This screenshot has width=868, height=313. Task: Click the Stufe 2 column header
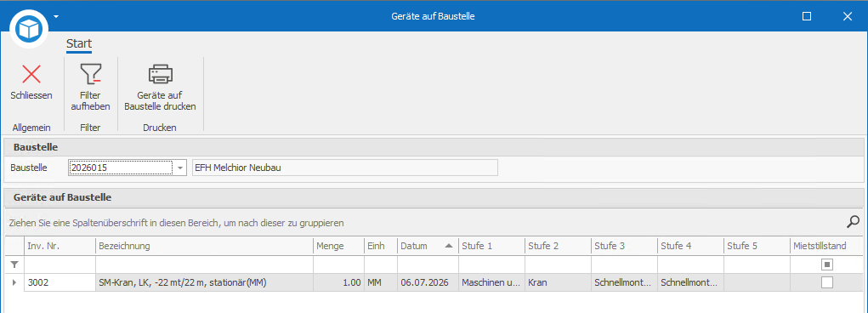[x=558, y=246]
